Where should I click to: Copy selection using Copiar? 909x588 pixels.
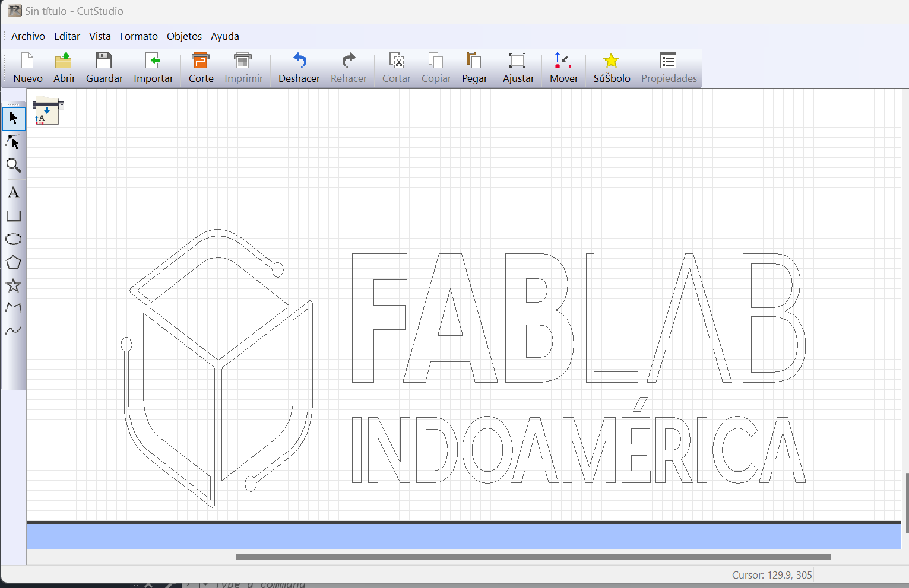pyautogui.click(x=436, y=68)
